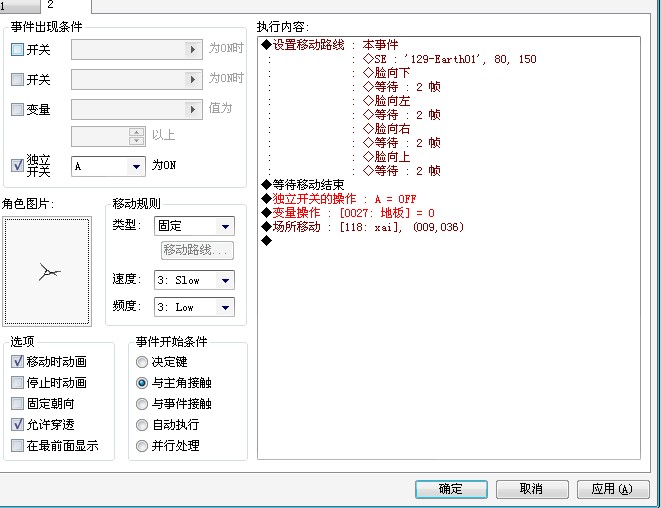Open the first switch selector arrow
Image resolution: width=661 pixels, height=508 pixels.
[193, 50]
